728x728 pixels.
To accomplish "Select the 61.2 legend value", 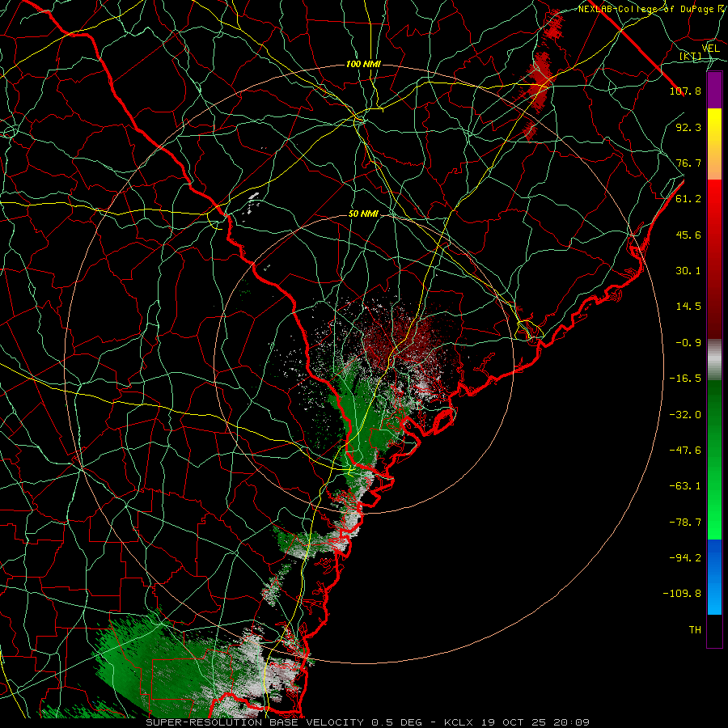I will point(688,199).
